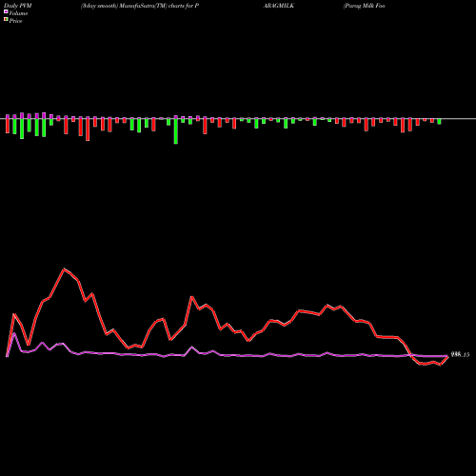Click the last price value label
476x476 pixels.
tap(460, 355)
